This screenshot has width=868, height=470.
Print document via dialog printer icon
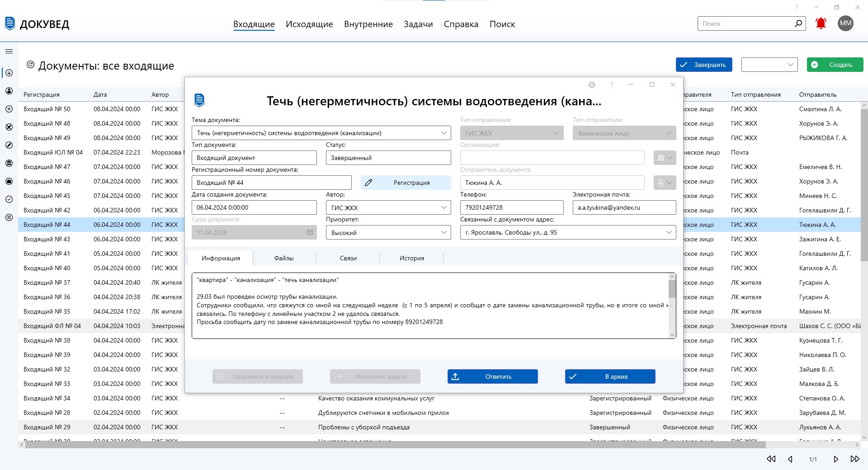tap(592, 85)
